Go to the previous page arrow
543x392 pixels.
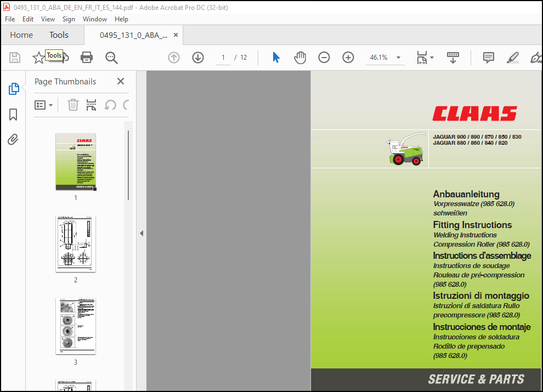pyautogui.click(x=174, y=58)
